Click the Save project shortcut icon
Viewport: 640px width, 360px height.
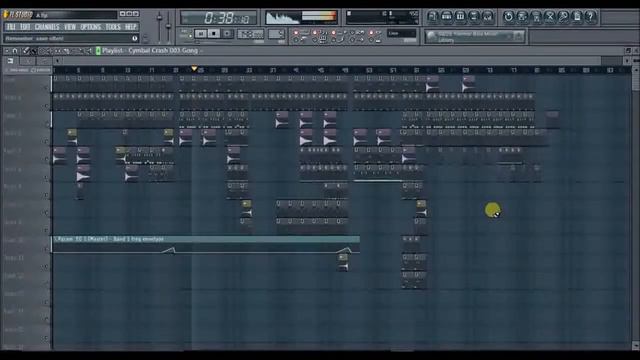point(522,16)
